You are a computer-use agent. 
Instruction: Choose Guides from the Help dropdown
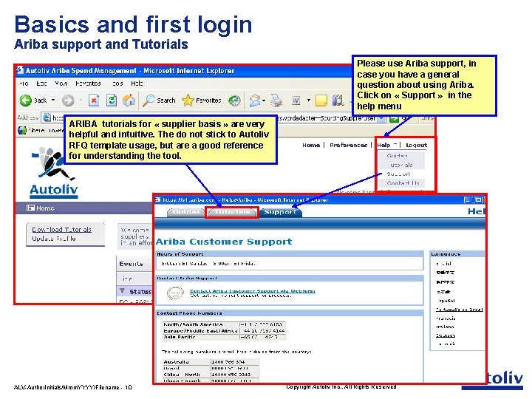tap(397, 156)
